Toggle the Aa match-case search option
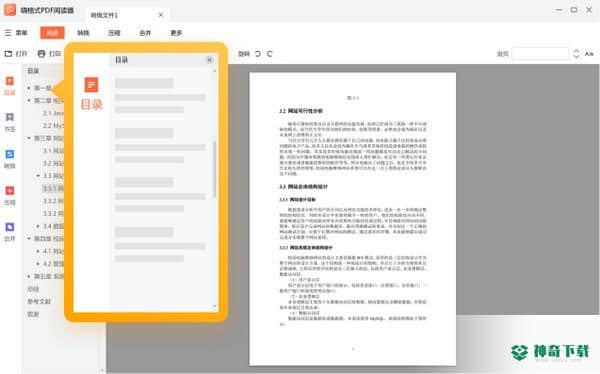This screenshot has width=600, height=374. click(589, 54)
